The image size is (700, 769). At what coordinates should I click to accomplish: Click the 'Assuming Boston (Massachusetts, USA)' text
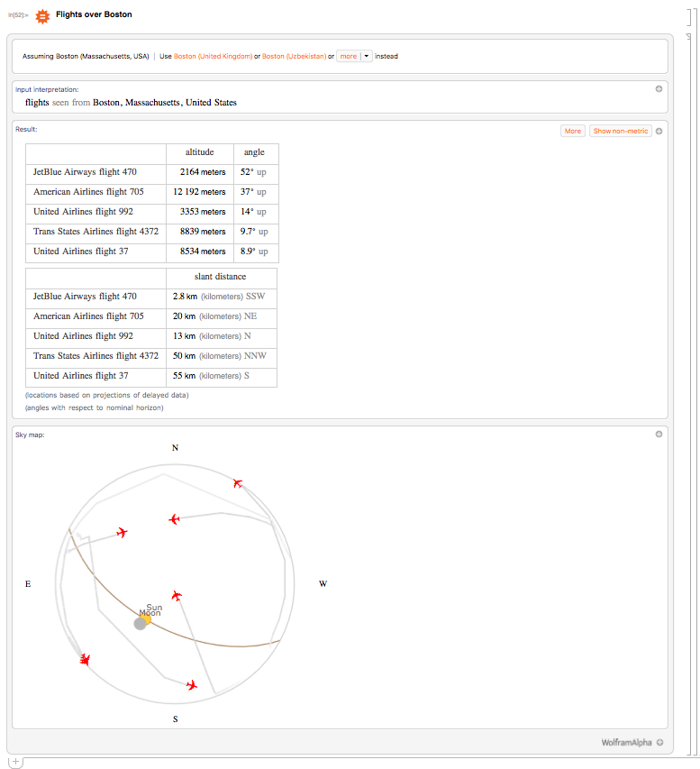pyautogui.click(x=86, y=57)
